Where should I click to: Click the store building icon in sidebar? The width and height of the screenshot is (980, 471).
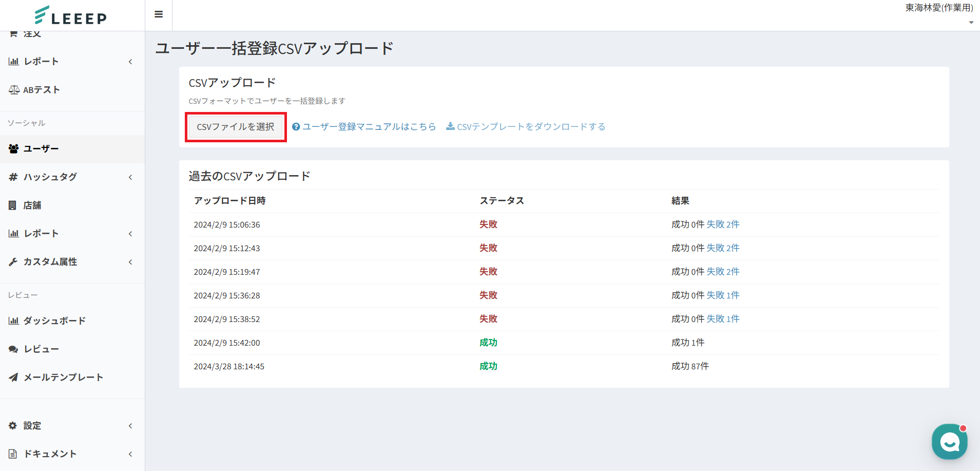pos(13,205)
